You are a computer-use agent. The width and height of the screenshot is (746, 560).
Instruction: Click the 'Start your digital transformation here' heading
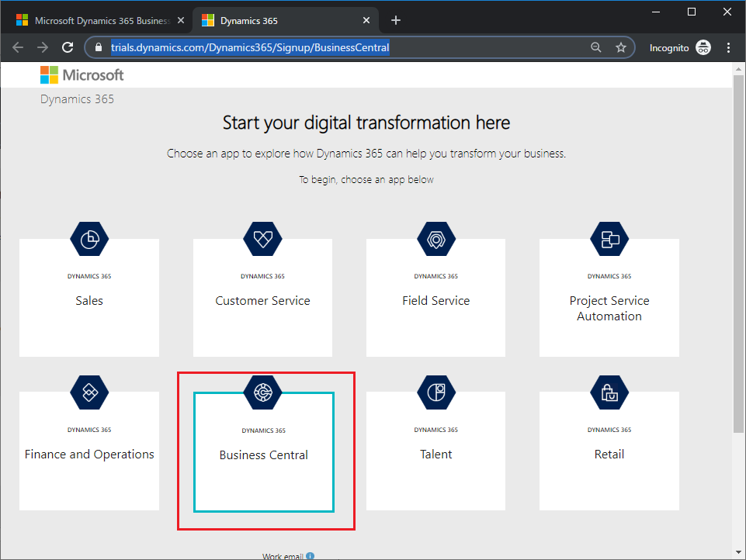tap(366, 123)
